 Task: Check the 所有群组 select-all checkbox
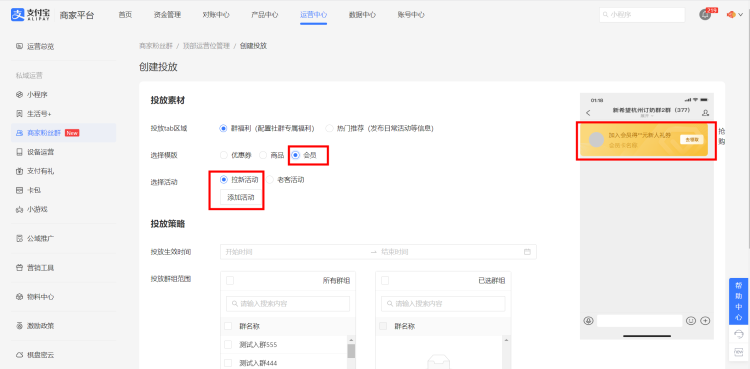tap(230, 281)
